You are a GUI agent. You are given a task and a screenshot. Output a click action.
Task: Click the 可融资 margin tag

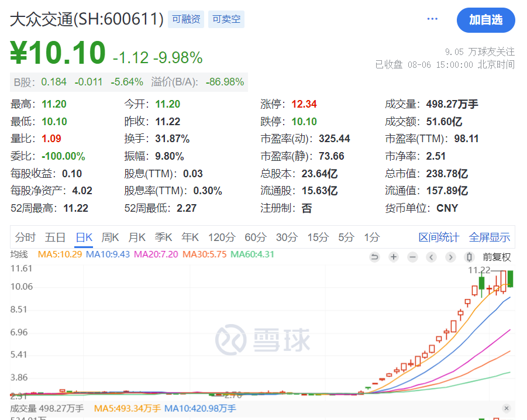click(186, 19)
